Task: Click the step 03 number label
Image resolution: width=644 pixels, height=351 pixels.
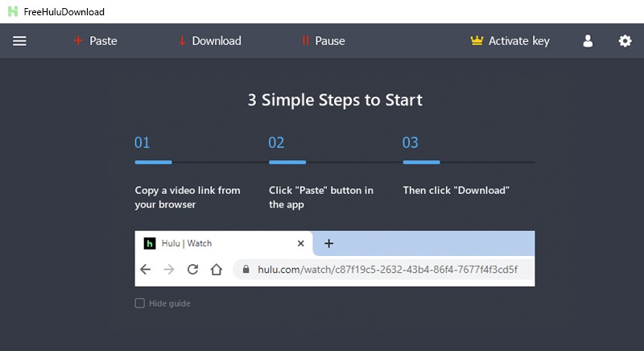Action: point(411,143)
